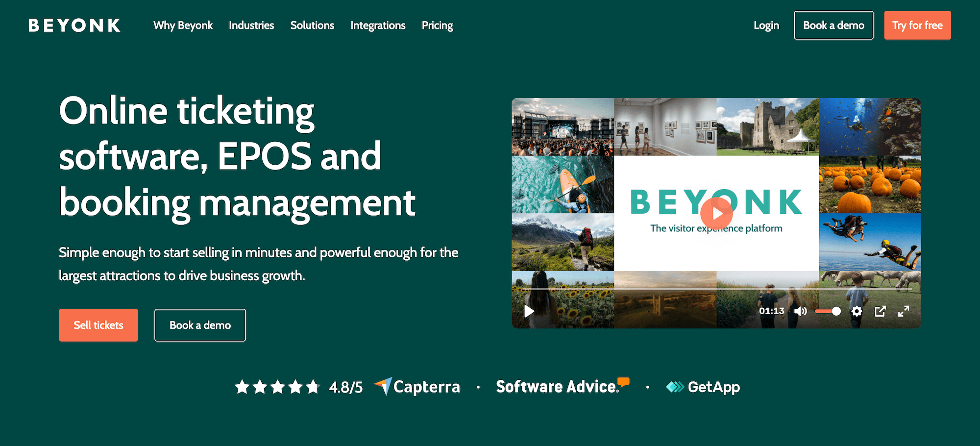Mute the video using the speaker icon
980x446 pixels.
[800, 311]
